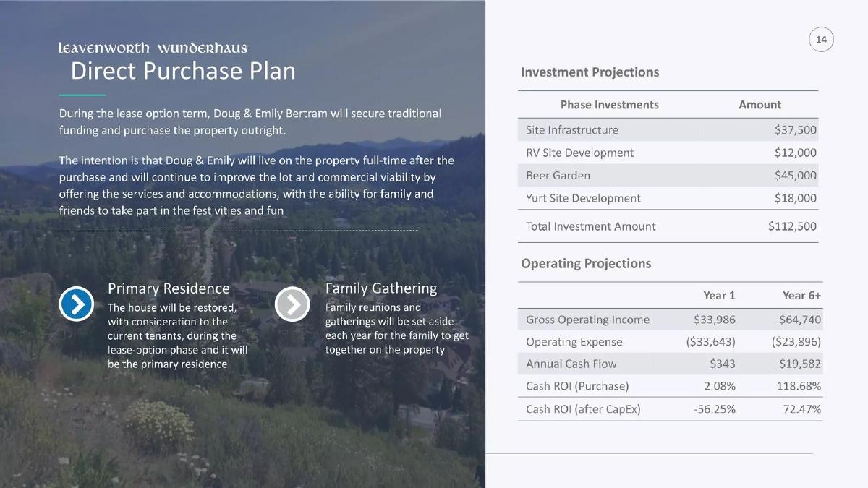Click the $112,500 total value

coord(793,226)
